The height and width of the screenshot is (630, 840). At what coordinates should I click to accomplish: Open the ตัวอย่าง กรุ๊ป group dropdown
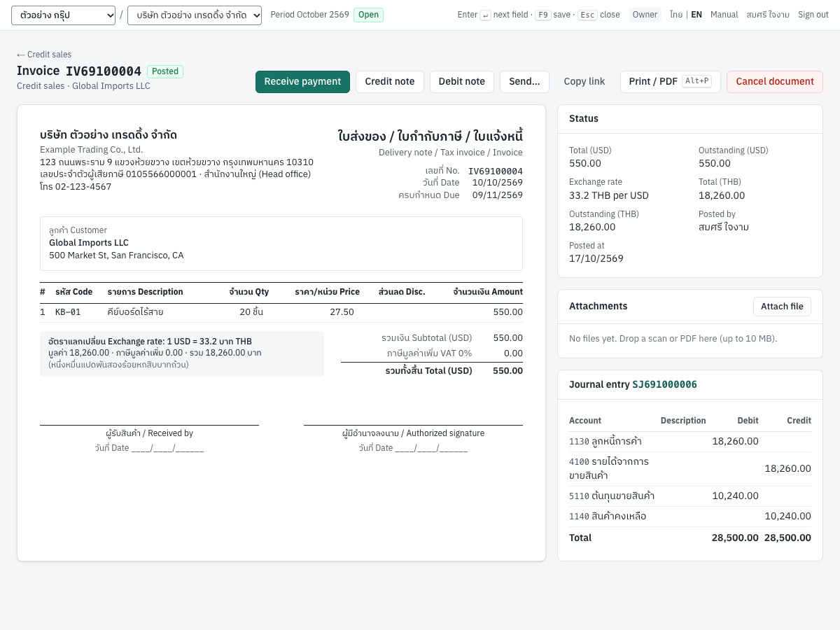(x=63, y=15)
